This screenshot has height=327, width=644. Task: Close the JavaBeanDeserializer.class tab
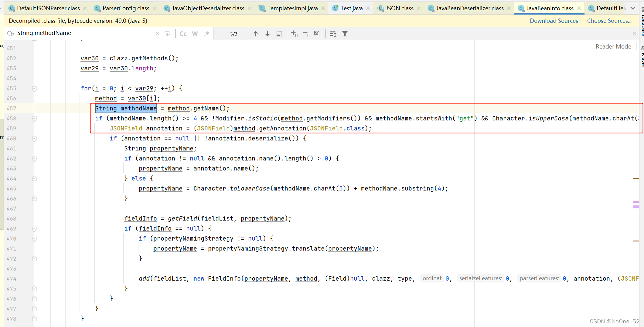pyautogui.click(x=509, y=8)
